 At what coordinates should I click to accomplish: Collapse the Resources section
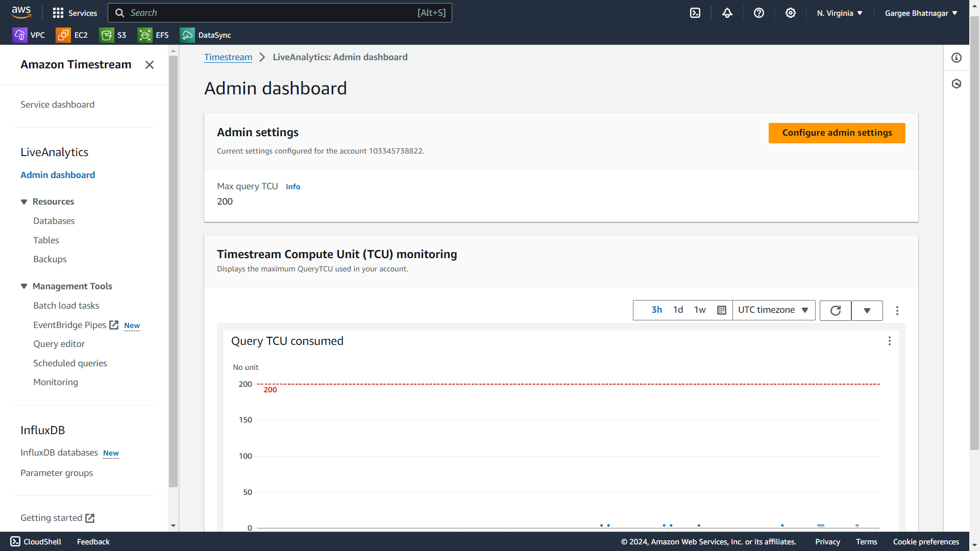(x=24, y=202)
